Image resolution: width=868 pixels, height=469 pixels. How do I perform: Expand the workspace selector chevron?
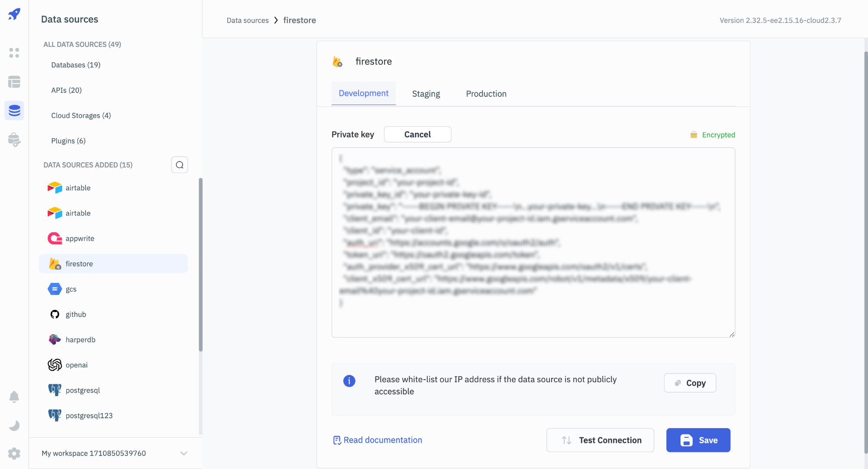184,453
